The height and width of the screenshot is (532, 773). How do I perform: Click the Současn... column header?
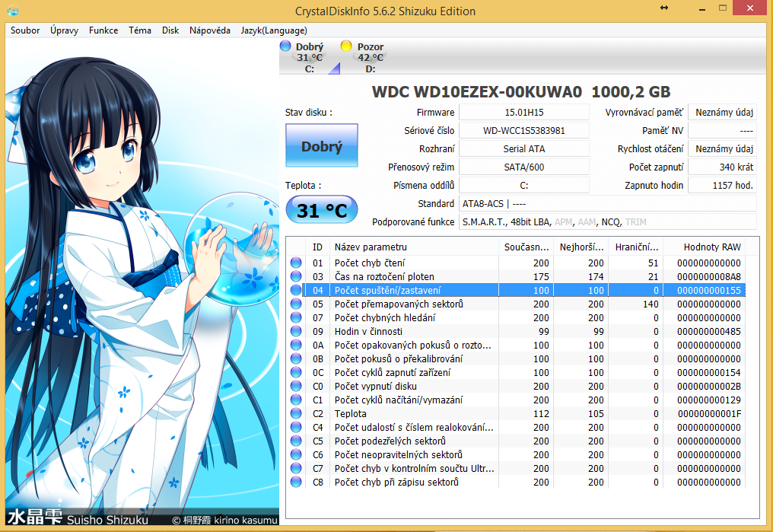point(526,247)
